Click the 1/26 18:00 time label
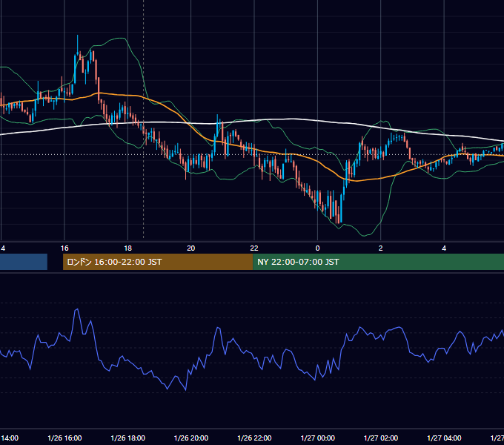 [x=128, y=438]
